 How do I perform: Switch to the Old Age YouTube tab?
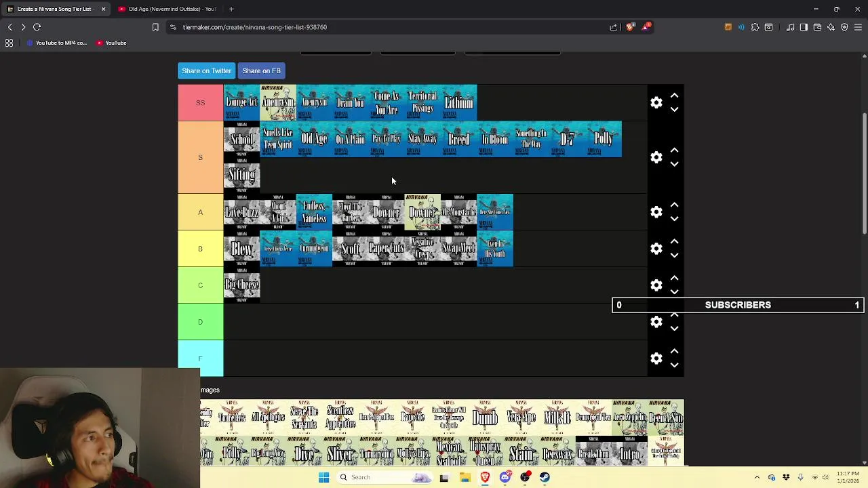click(167, 9)
